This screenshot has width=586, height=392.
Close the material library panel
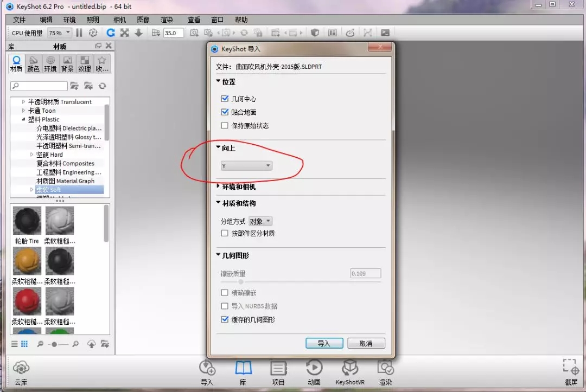pyautogui.click(x=109, y=46)
